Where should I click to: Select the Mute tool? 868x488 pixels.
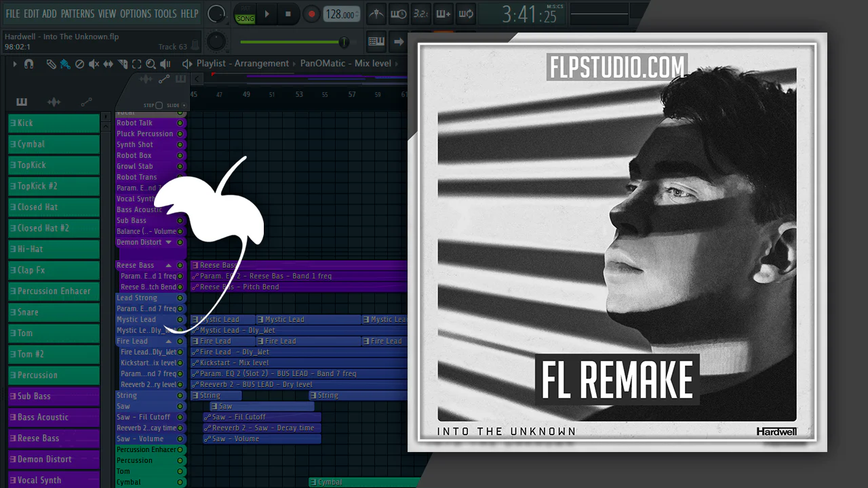(94, 64)
